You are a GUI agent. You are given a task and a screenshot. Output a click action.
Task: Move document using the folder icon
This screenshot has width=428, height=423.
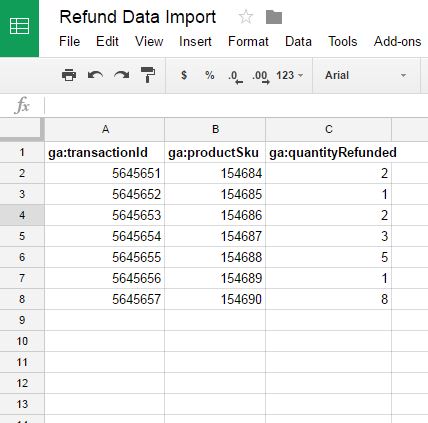[x=274, y=17]
